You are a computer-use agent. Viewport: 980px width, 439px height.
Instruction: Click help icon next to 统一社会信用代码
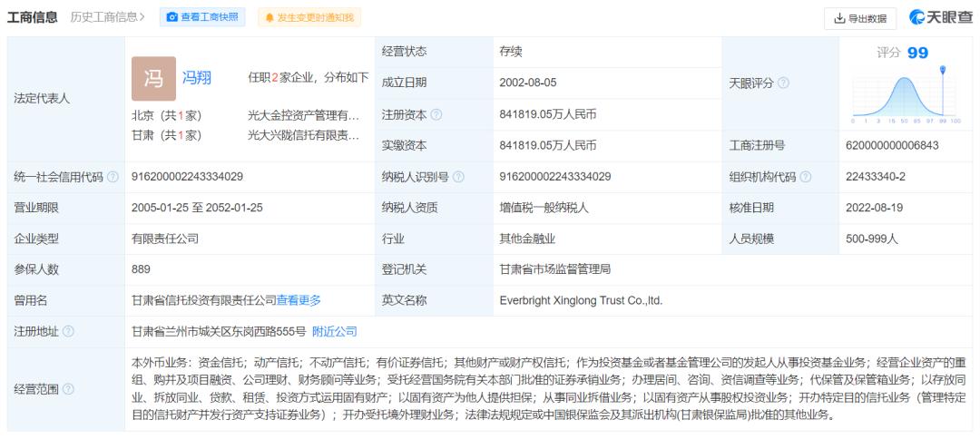click(113, 178)
